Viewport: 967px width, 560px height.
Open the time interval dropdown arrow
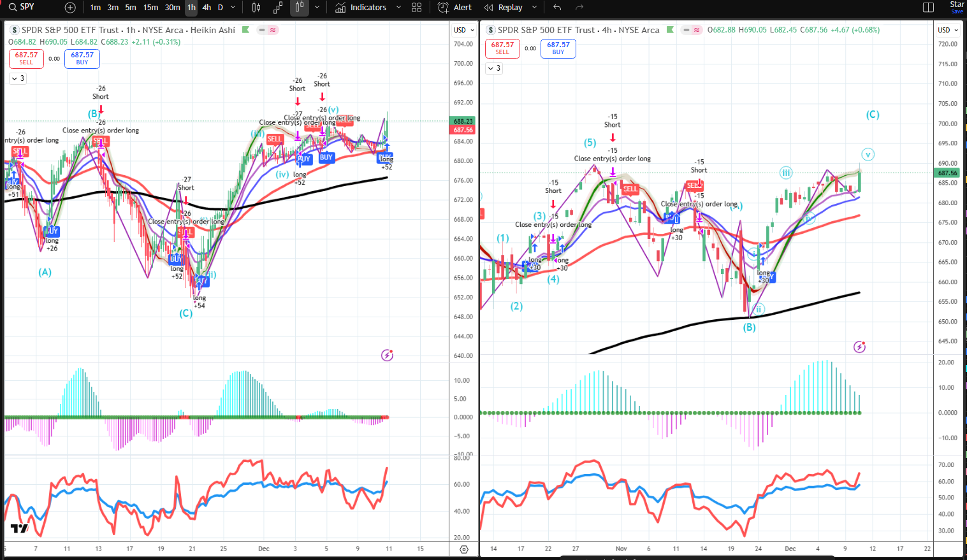pos(233,8)
